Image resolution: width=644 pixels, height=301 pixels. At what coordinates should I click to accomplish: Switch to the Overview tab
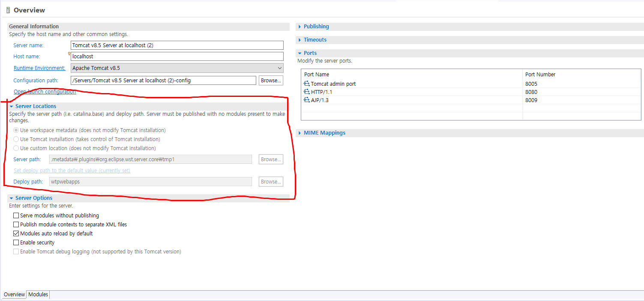(14, 295)
